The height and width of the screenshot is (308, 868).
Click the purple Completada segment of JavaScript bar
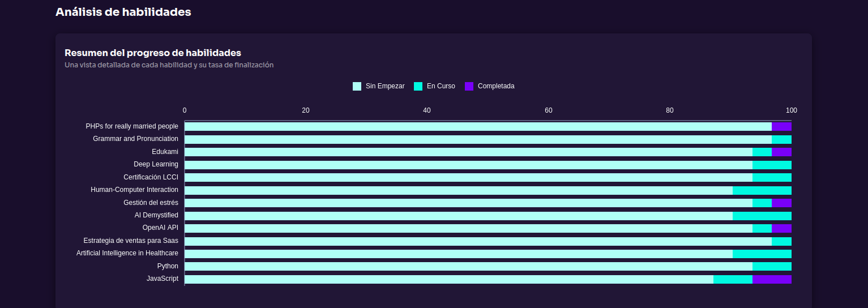click(771, 279)
